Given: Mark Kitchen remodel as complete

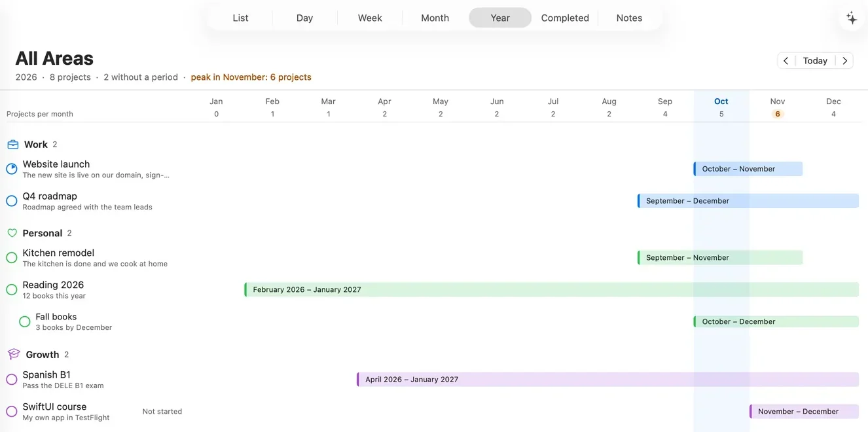Looking at the screenshot, I should 12,258.
